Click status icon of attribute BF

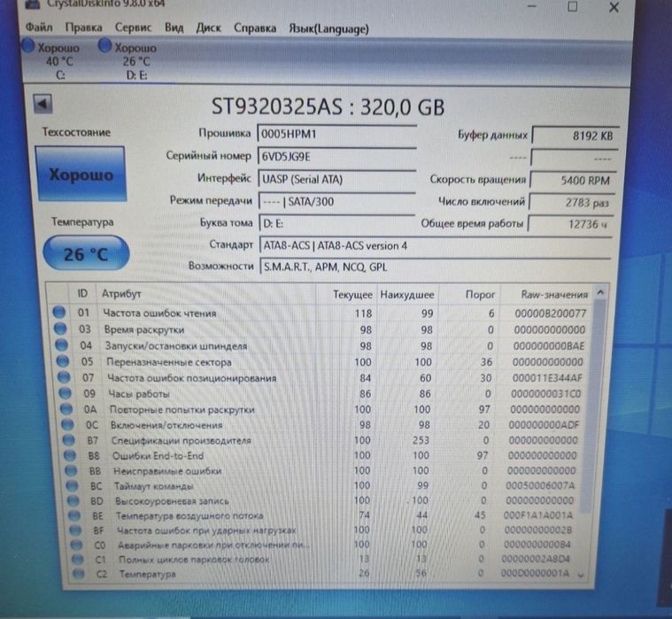pyautogui.click(x=75, y=530)
